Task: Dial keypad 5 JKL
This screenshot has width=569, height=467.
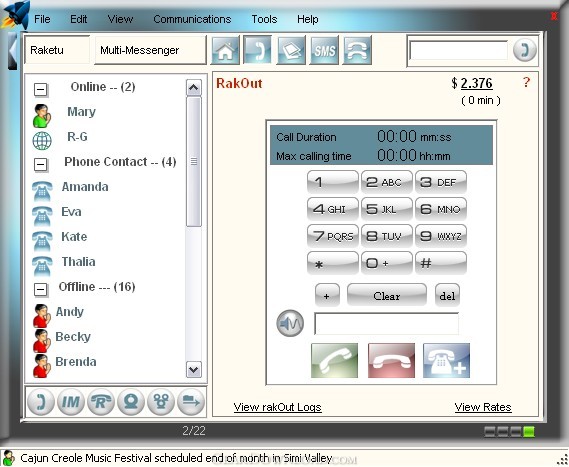Action: pyautogui.click(x=386, y=209)
